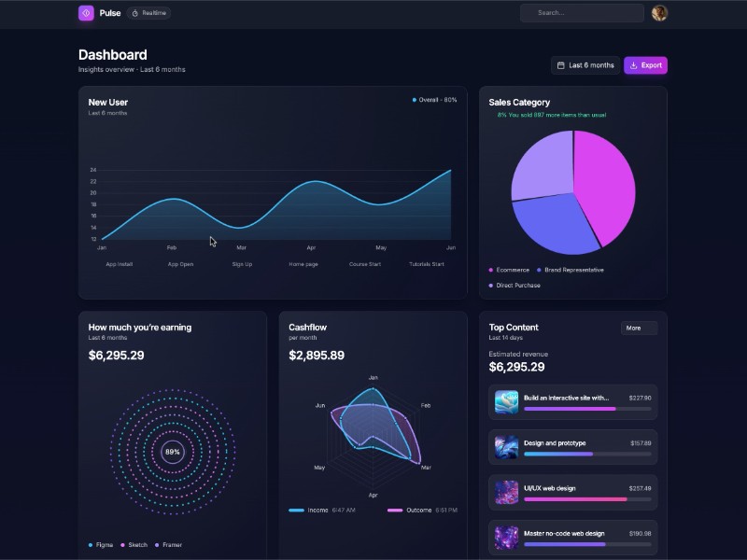Click the Build an interactive site thumbnail
Image resolution: width=747 pixels, height=560 pixels.
tap(505, 401)
